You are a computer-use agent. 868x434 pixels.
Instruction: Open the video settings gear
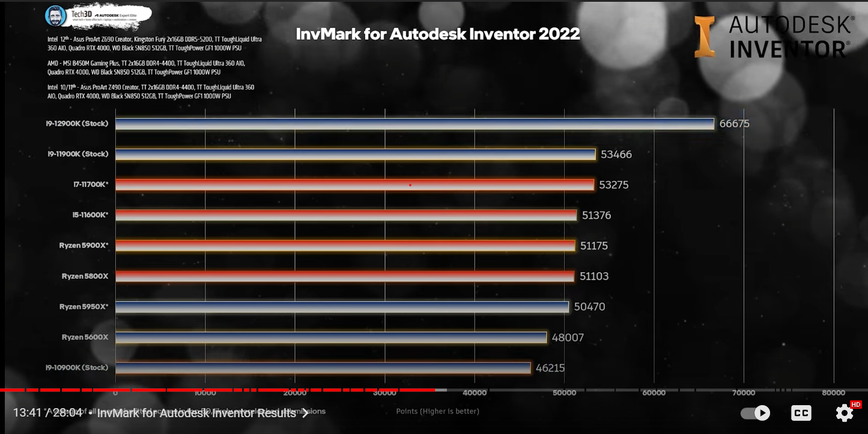point(845,413)
